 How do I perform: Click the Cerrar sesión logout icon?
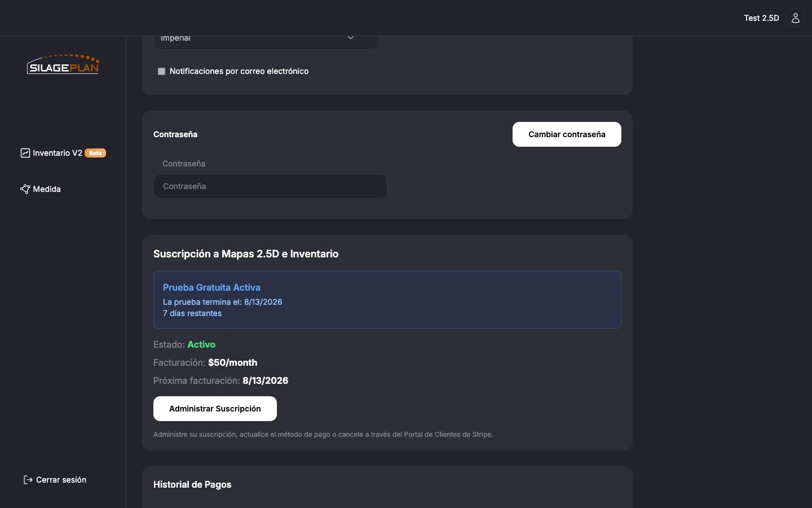(28, 480)
